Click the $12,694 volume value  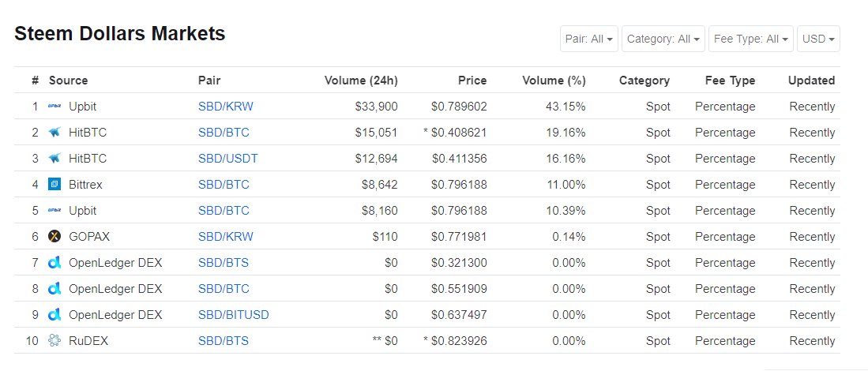(377, 158)
